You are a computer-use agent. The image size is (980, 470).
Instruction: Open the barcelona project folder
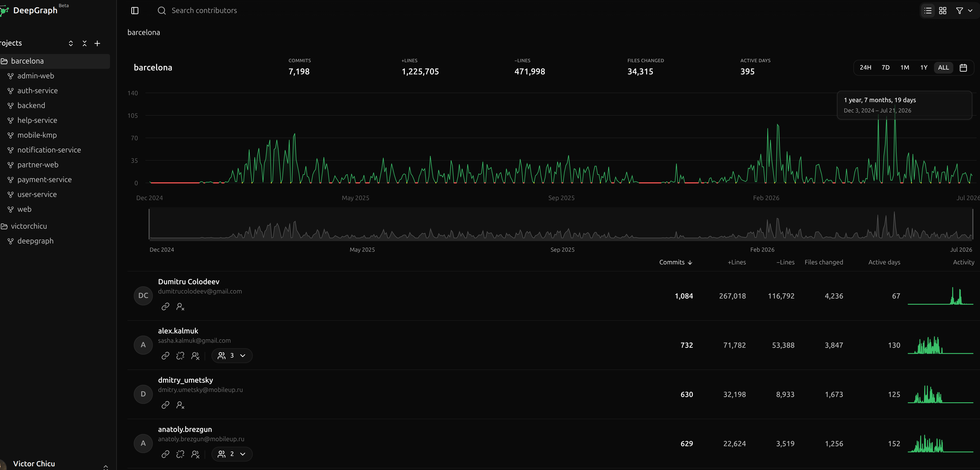point(55,61)
